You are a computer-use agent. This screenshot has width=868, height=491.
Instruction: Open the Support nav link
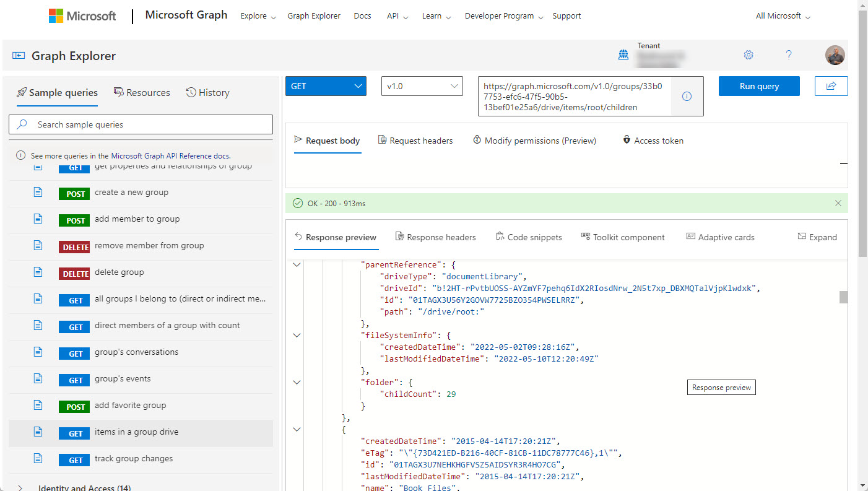566,16
